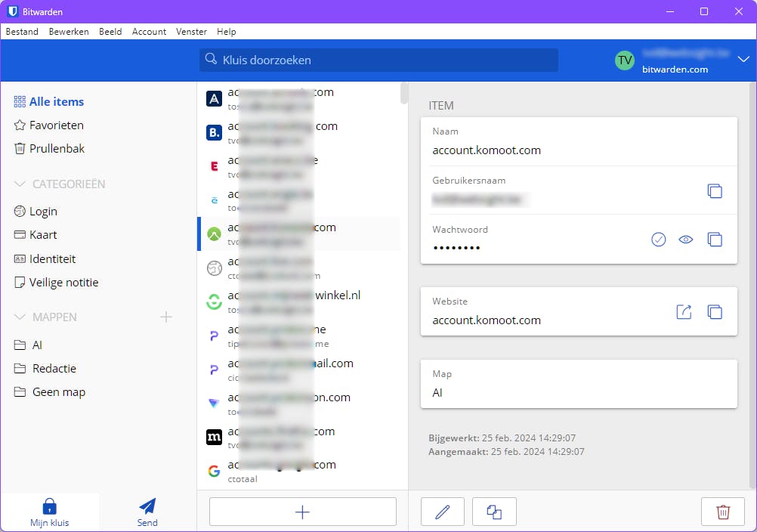The height and width of the screenshot is (532, 757).
Task: Open Favorieten filter
Action: 49,125
